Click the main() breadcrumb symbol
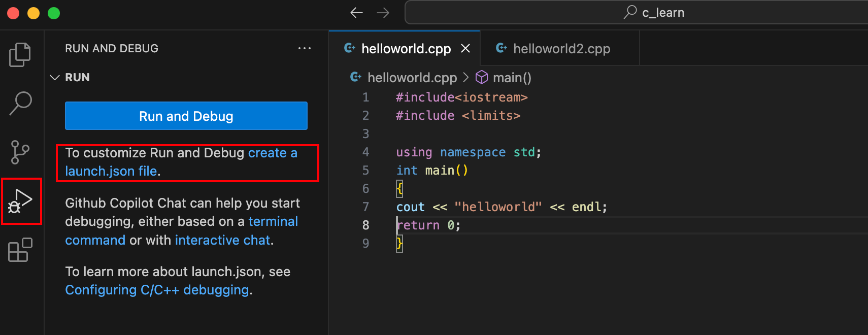868x335 pixels. [x=511, y=78]
